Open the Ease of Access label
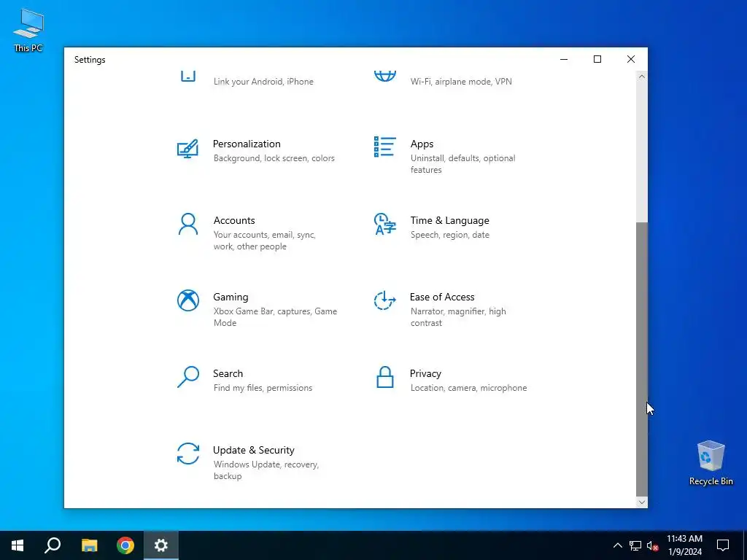Image resolution: width=747 pixels, height=560 pixels. point(442,297)
